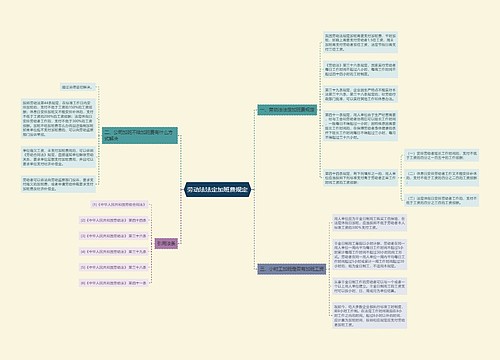Select the topmost note under branch 一
Screen dimensions: 500x360
pyautogui.click(x=360, y=42)
